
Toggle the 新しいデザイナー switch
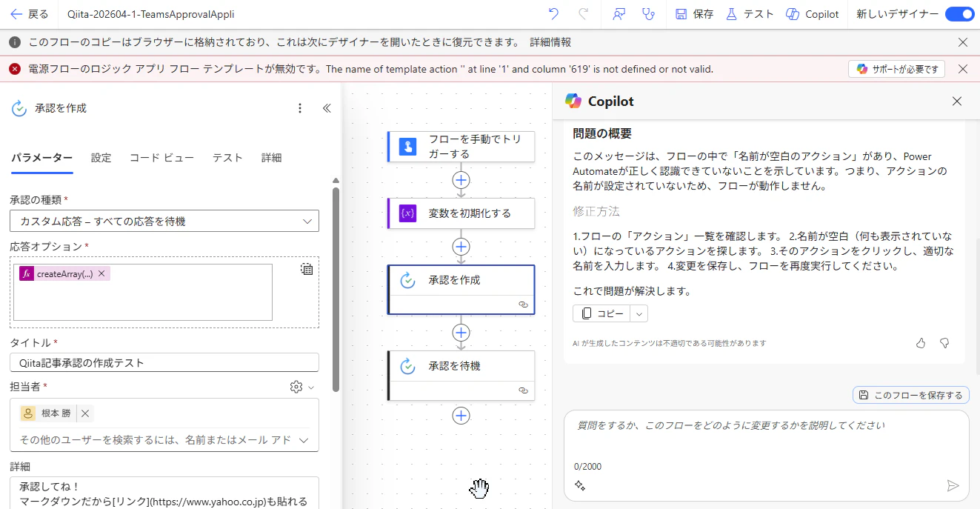[959, 14]
